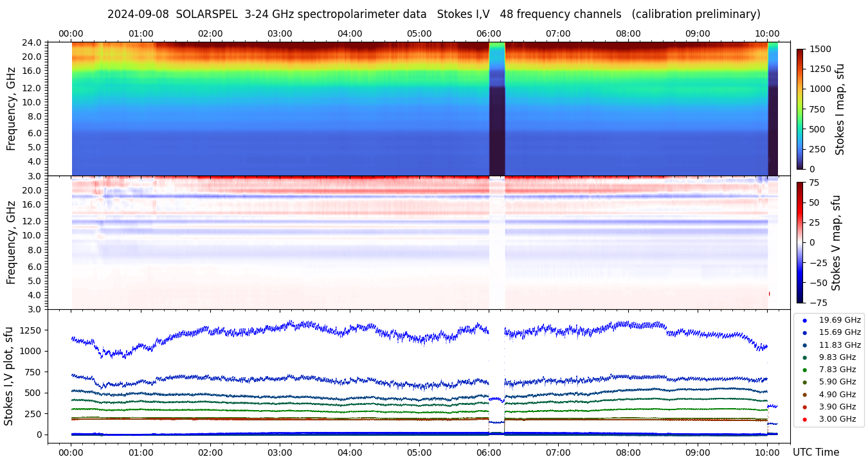Select the 9.83 GHz legend label
The height and width of the screenshot is (466, 868).
pyautogui.click(x=836, y=357)
